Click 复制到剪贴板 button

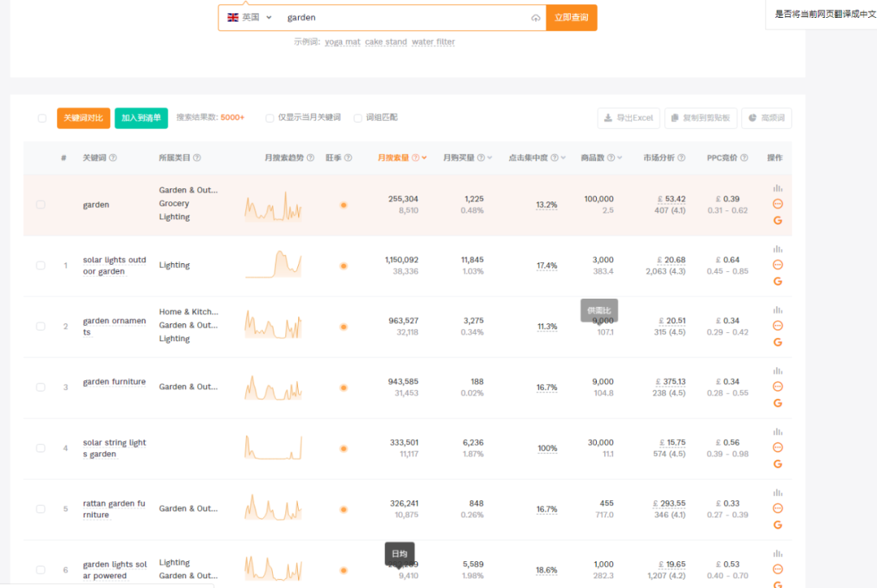click(x=700, y=118)
